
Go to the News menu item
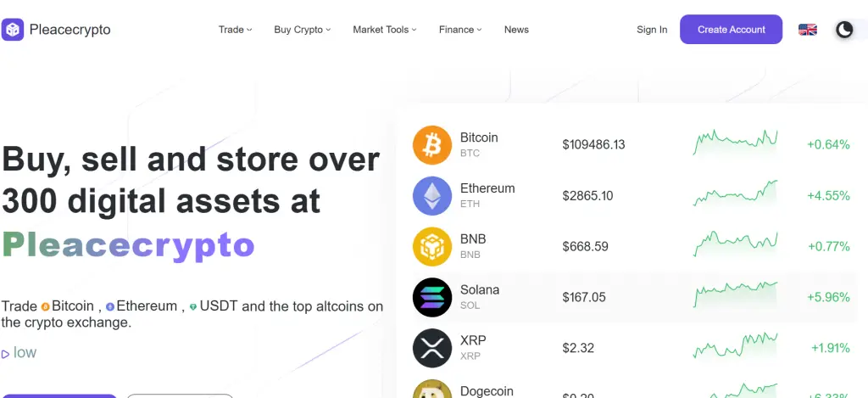pyautogui.click(x=516, y=30)
